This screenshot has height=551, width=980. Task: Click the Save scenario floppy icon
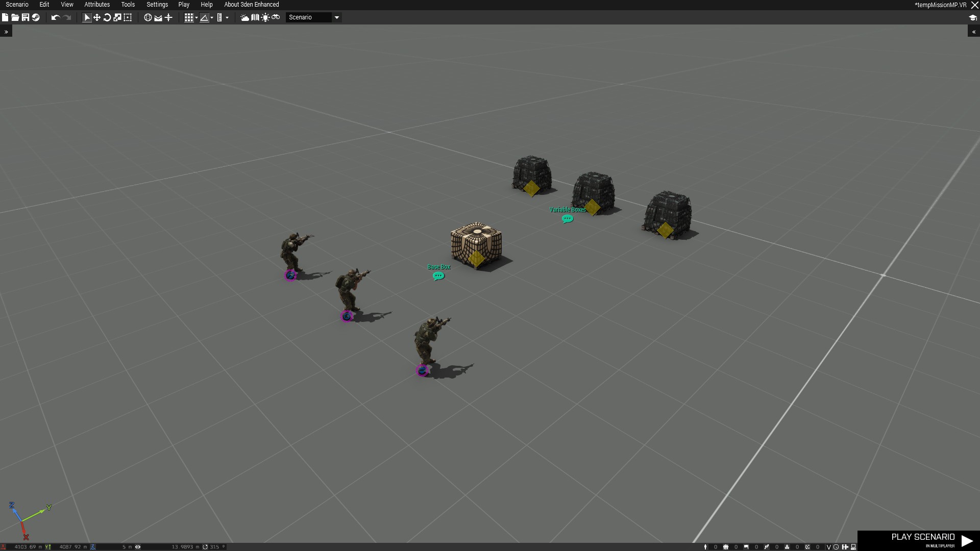[x=25, y=17]
